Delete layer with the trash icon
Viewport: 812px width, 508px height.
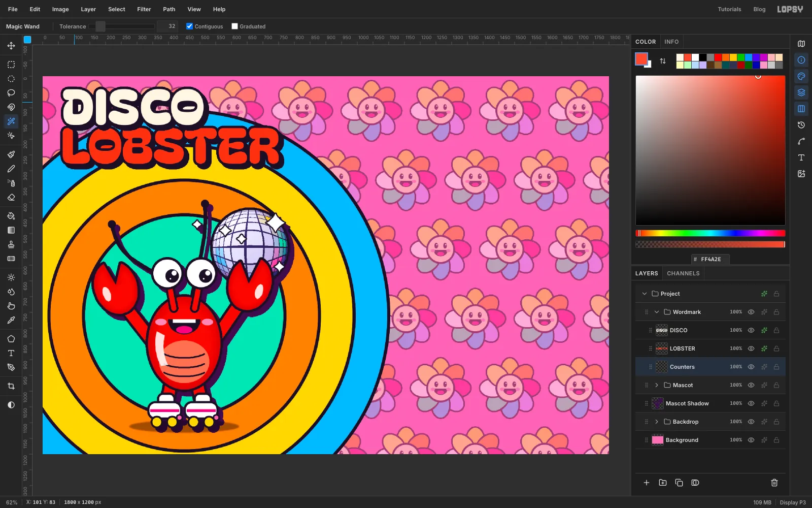click(774, 483)
